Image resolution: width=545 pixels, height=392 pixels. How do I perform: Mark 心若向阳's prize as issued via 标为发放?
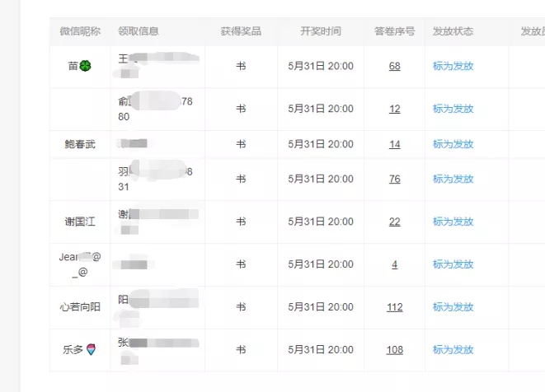click(x=453, y=307)
